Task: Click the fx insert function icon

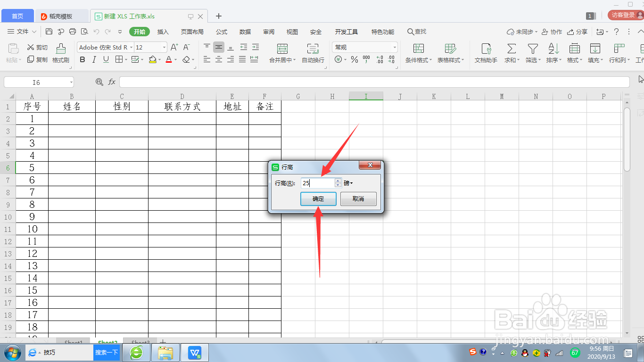Action: (x=112, y=82)
